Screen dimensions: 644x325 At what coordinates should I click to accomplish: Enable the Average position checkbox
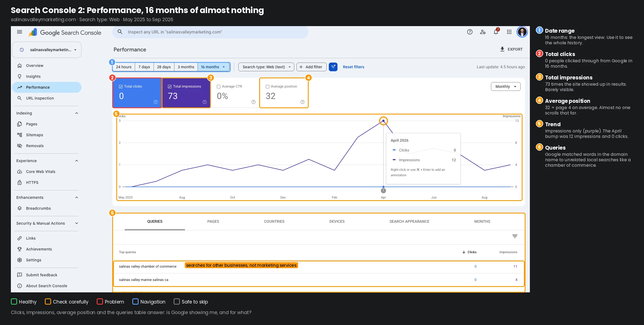click(x=268, y=86)
